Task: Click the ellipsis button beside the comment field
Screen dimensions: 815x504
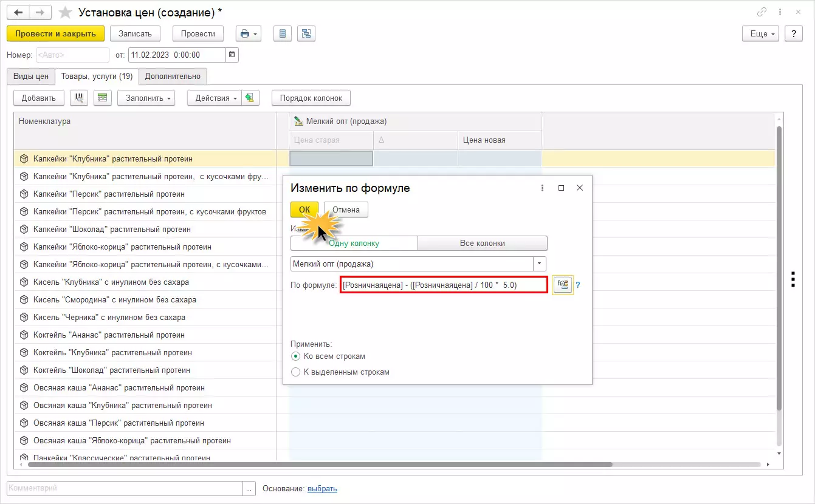Action: (x=250, y=488)
